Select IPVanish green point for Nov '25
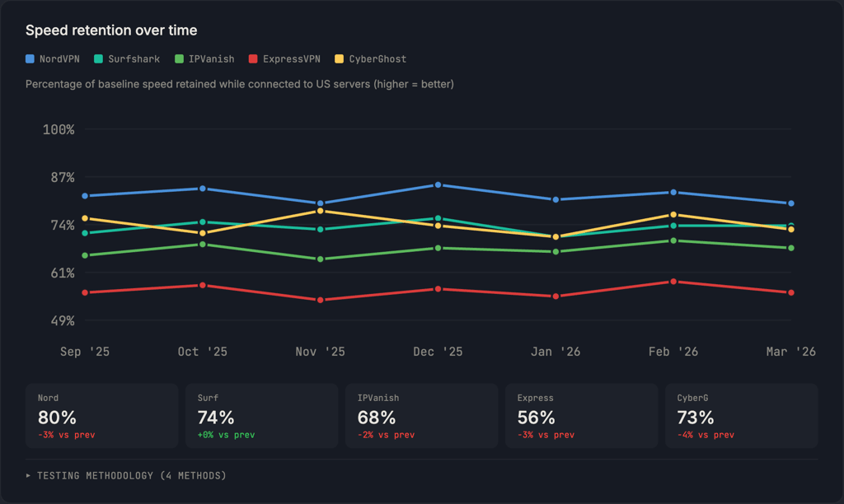Image resolution: width=844 pixels, height=504 pixels. pos(321,259)
